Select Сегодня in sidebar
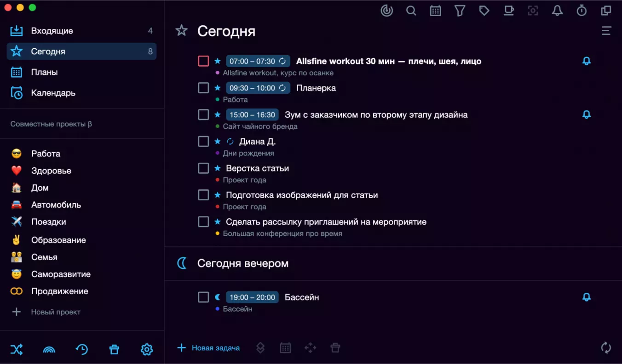This screenshot has width=622, height=364. 81,51
